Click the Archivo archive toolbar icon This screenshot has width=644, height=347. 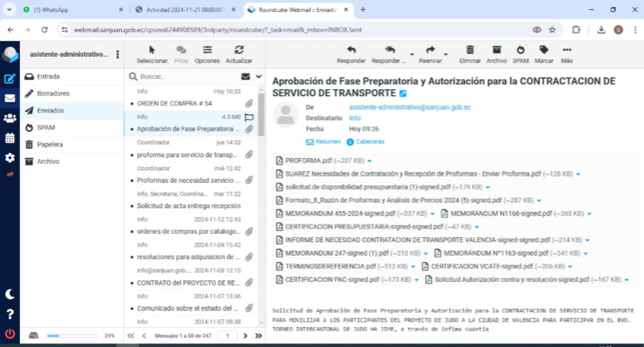(x=496, y=51)
